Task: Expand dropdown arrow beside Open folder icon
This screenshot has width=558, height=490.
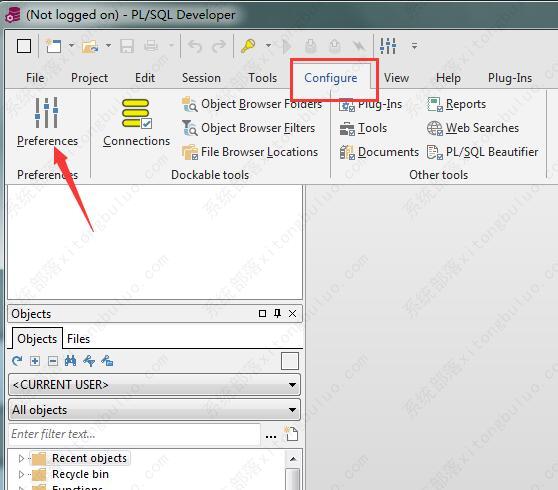Action: point(109,46)
